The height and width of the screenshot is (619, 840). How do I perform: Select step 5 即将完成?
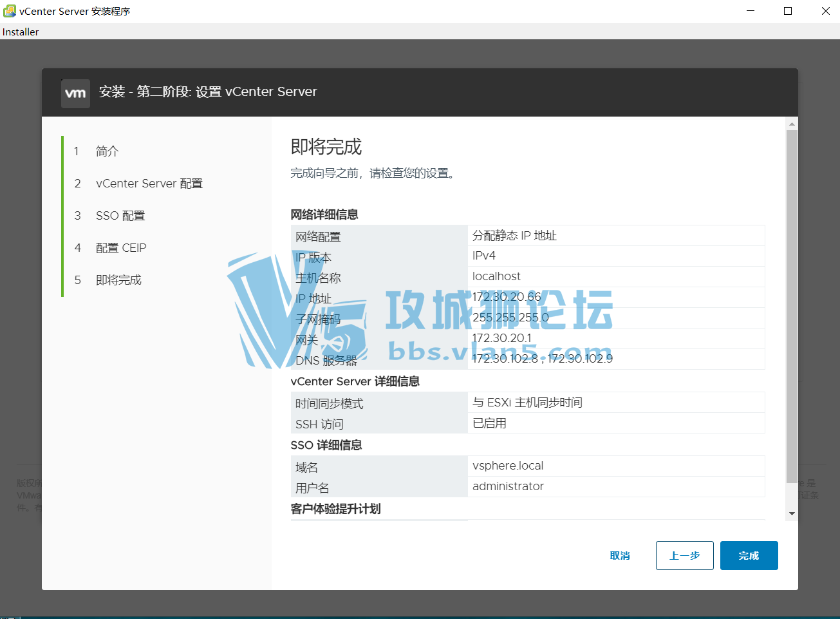click(118, 280)
